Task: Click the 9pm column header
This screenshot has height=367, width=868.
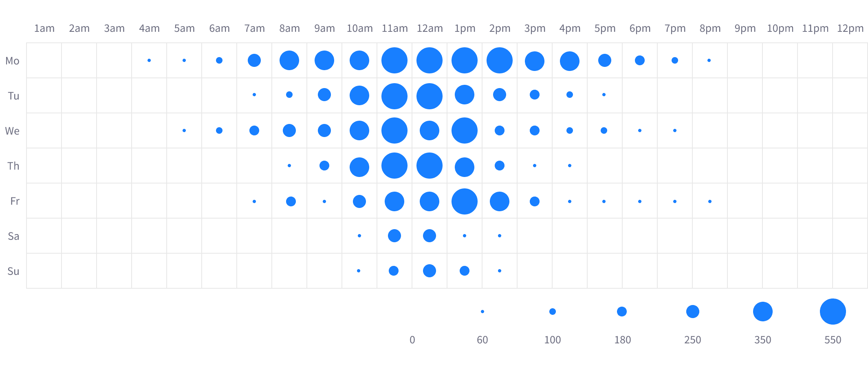Action: point(745,29)
